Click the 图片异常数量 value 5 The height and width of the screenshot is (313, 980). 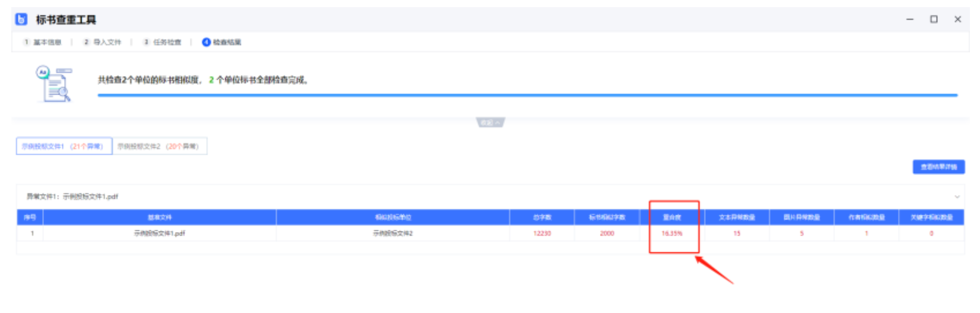[802, 233]
